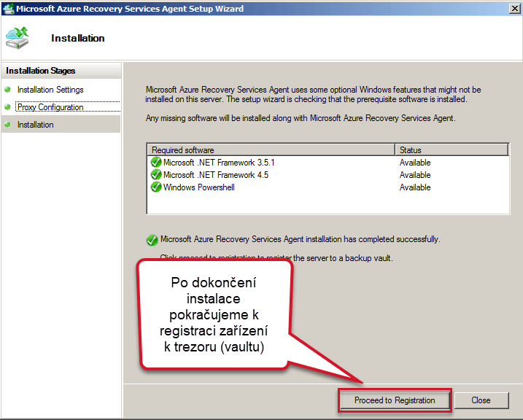Click green dot beside Installation Settings
The image size is (523, 420).
coord(7,90)
